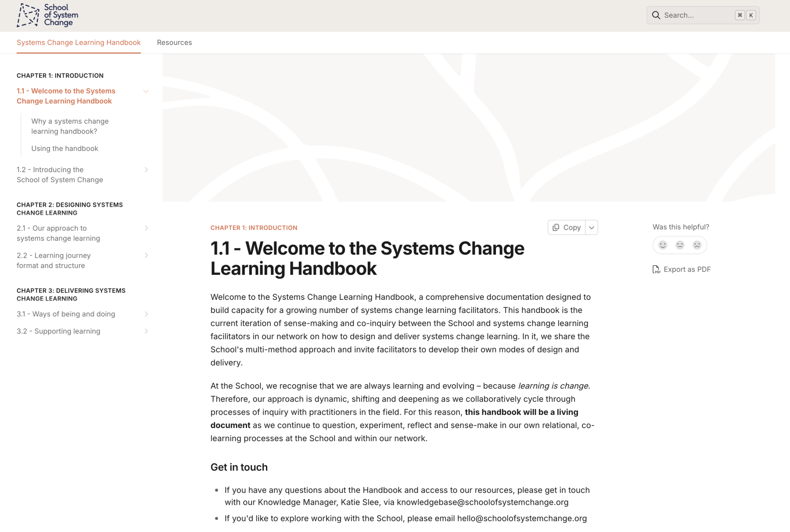The width and height of the screenshot is (790, 532).
Task: Expand 2.1 Our approach chevron
Action: (146, 228)
